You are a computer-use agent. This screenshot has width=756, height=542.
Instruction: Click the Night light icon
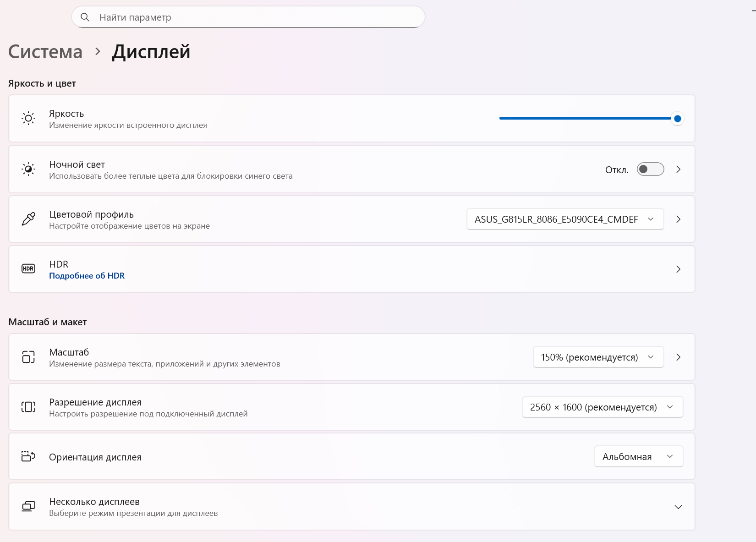(28, 169)
